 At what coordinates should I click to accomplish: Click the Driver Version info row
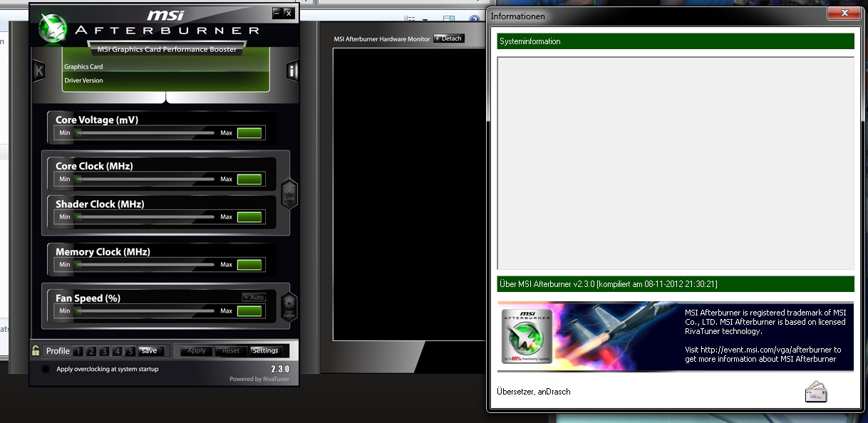(x=166, y=80)
